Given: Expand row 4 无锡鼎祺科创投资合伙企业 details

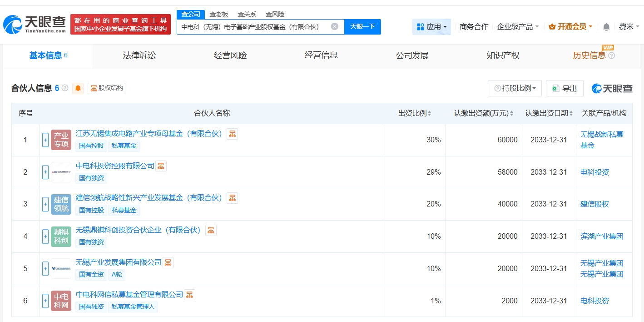Looking at the screenshot, I should 45,236.
